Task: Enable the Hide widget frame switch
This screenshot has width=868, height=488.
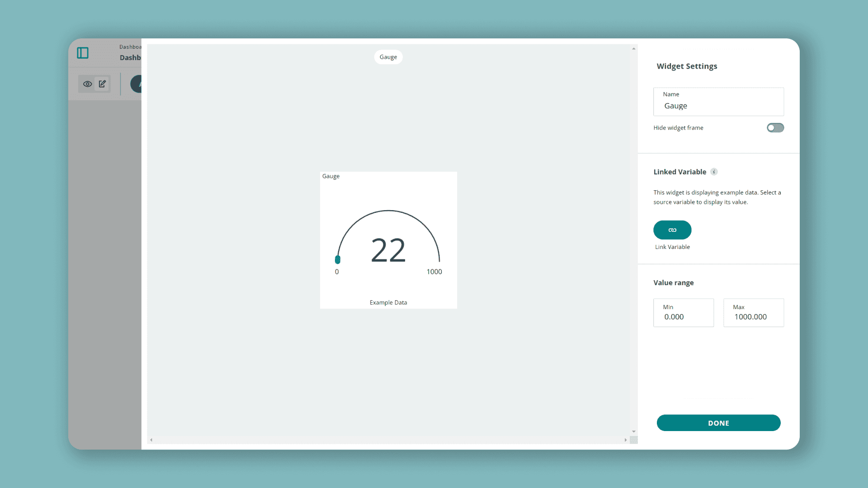Action: [x=775, y=128]
